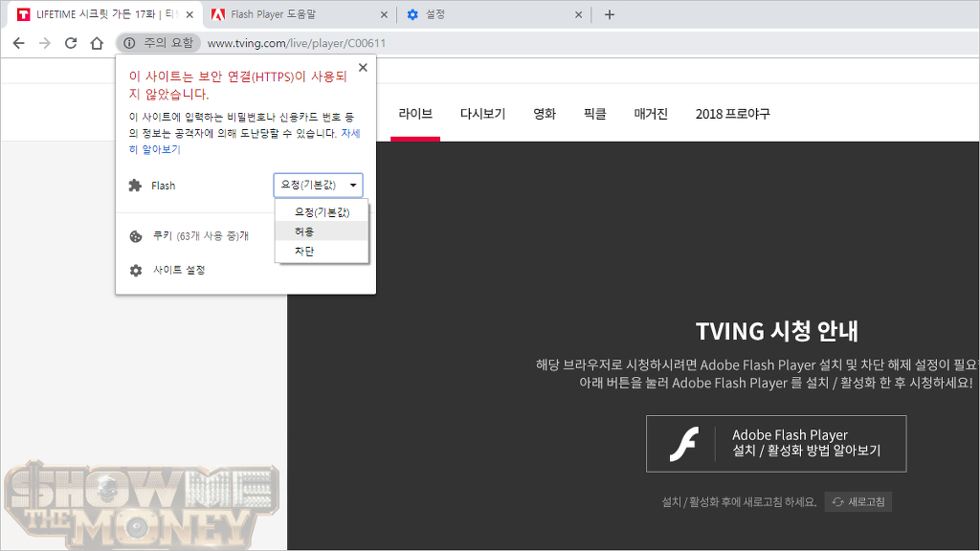The height and width of the screenshot is (551, 980).
Task: Click the site settings gear icon
Action: coord(136,270)
